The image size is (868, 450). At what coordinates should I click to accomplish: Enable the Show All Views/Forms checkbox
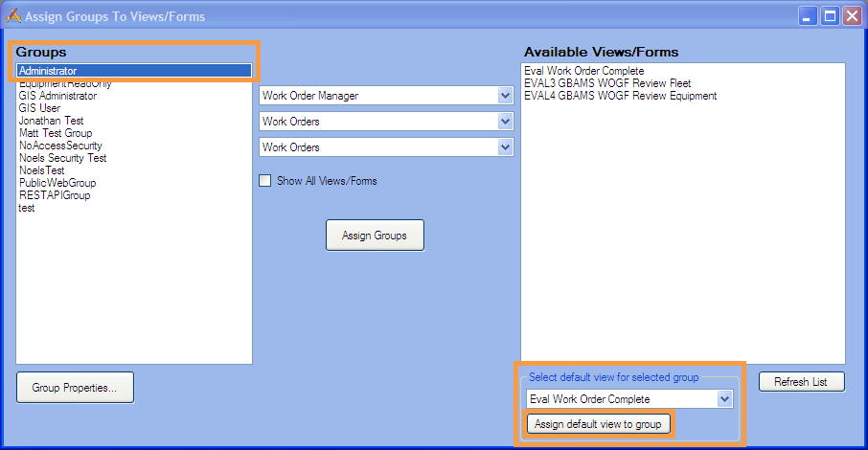click(265, 180)
